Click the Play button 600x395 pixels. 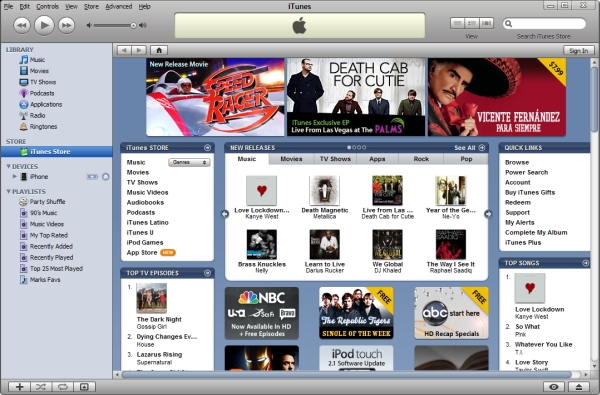(44, 25)
